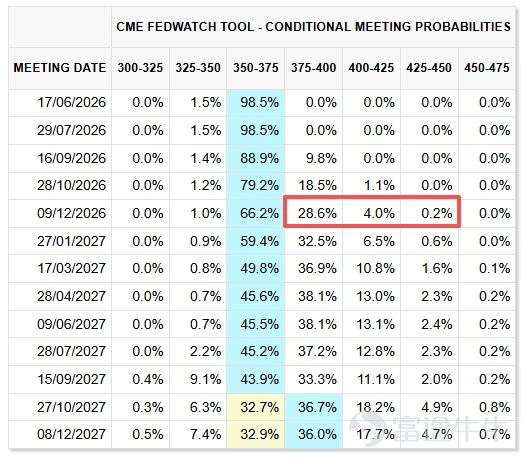Screen dimensions: 529x465
Task: Click the 300-325 column header
Action: pos(140,68)
